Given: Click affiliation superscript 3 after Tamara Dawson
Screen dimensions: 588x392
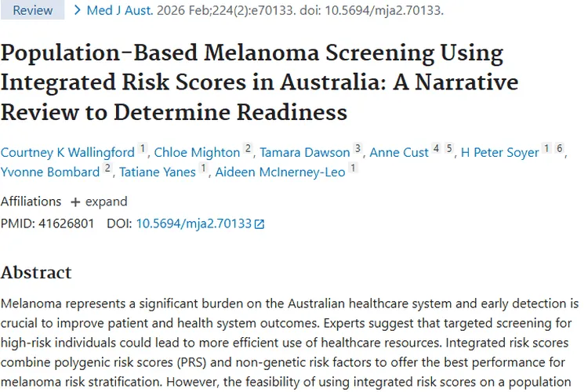Looking at the screenshot, I should pos(358,149).
